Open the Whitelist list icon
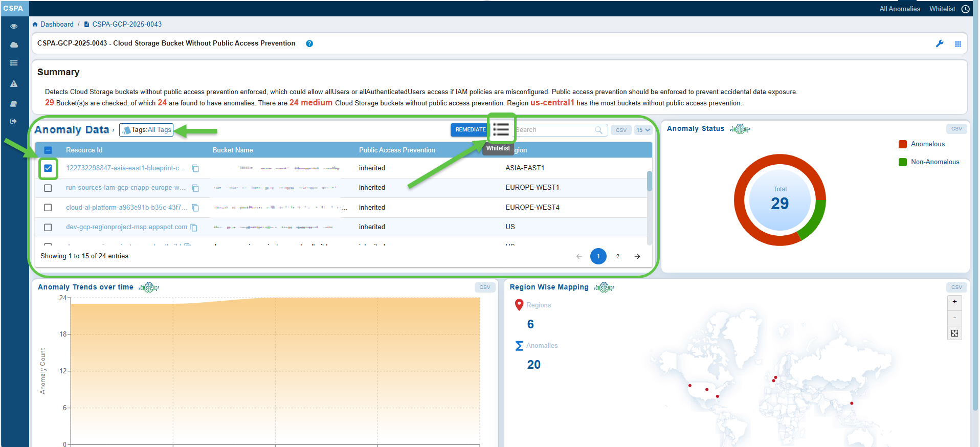 (x=501, y=129)
